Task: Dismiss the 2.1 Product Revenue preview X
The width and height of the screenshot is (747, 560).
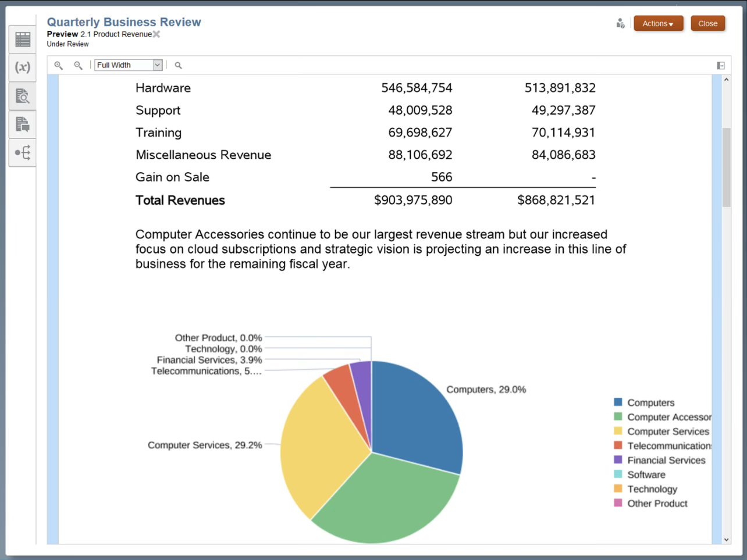Action: [x=156, y=34]
